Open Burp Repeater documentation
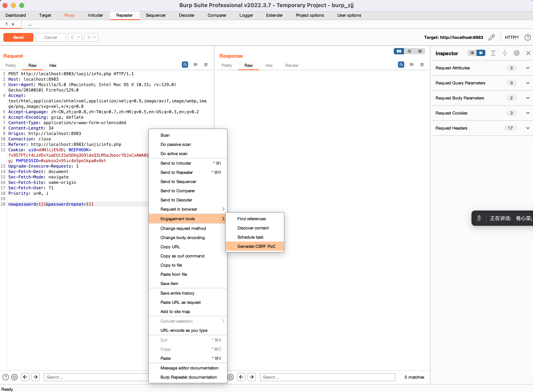This screenshot has width=533, height=392. (188, 377)
